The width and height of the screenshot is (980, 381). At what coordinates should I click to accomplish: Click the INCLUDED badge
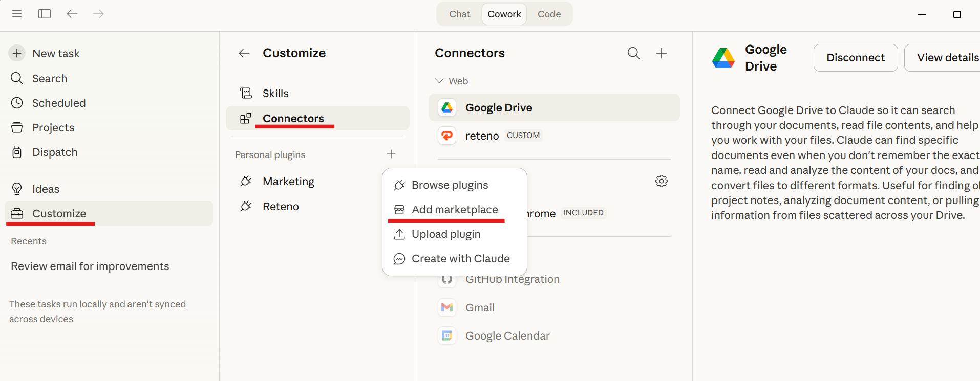click(583, 212)
